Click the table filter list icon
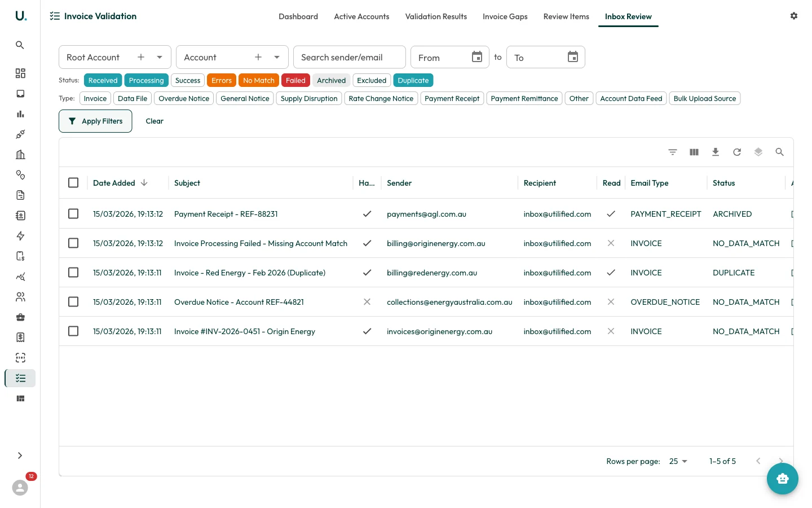The image size is (812, 508). click(673, 152)
